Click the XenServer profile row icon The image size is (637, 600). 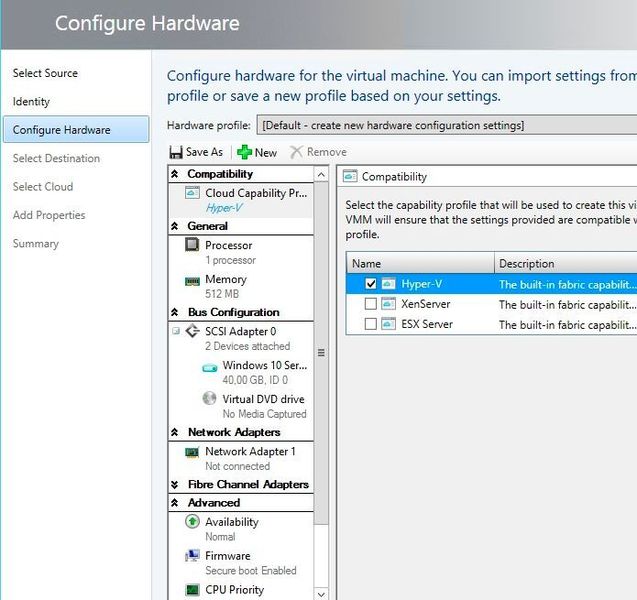pyautogui.click(x=388, y=304)
